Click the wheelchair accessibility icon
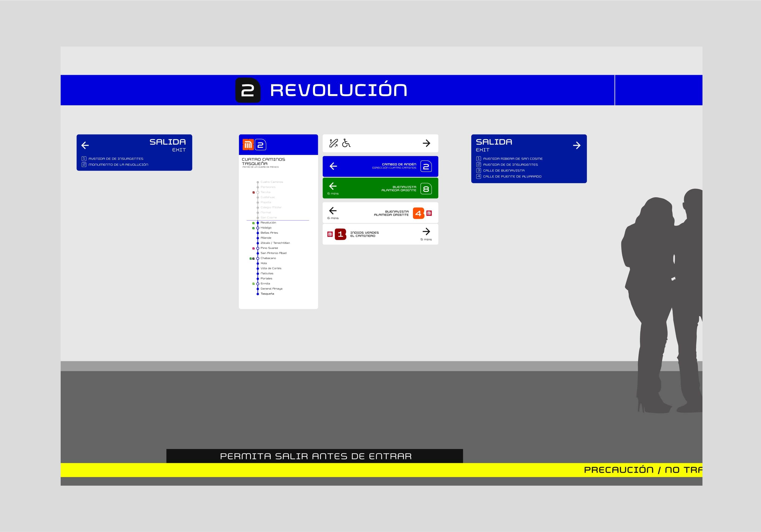Viewport: 761px width, 532px height. [x=346, y=143]
